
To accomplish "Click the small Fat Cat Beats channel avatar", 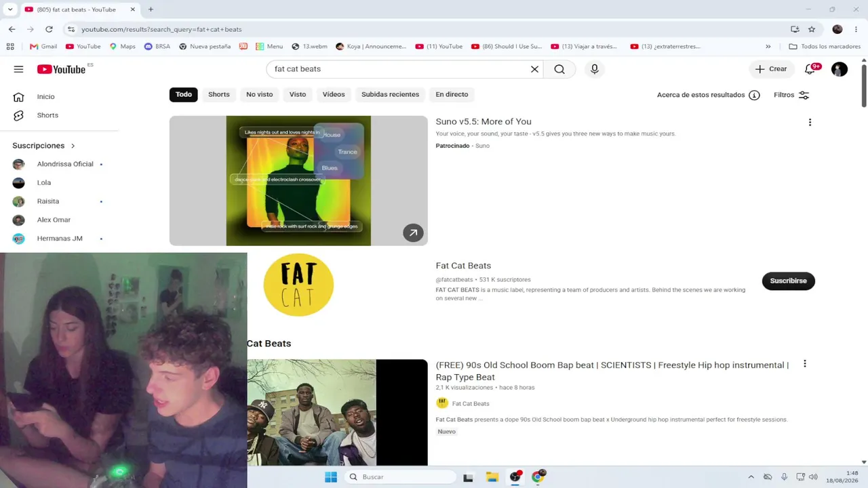I will (442, 403).
